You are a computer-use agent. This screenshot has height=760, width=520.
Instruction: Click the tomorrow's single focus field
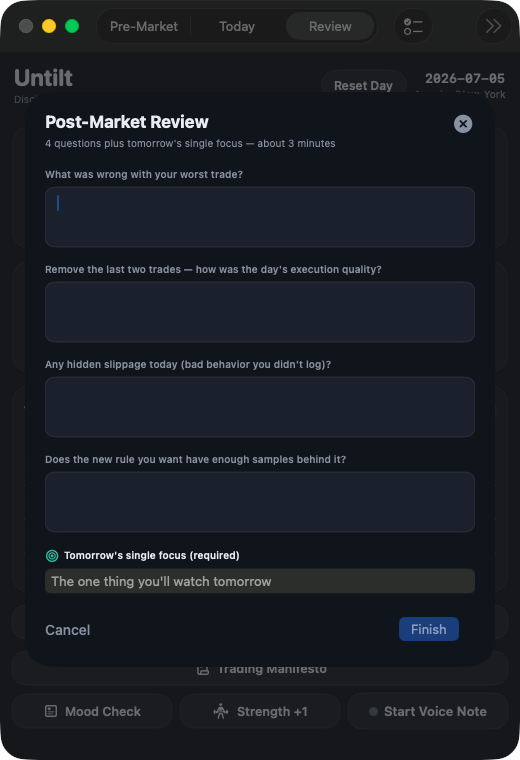260,581
